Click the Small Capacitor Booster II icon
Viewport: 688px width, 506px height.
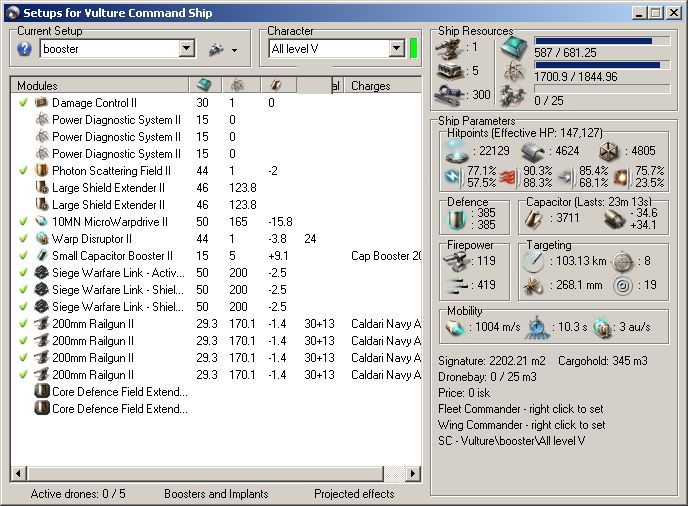41,255
